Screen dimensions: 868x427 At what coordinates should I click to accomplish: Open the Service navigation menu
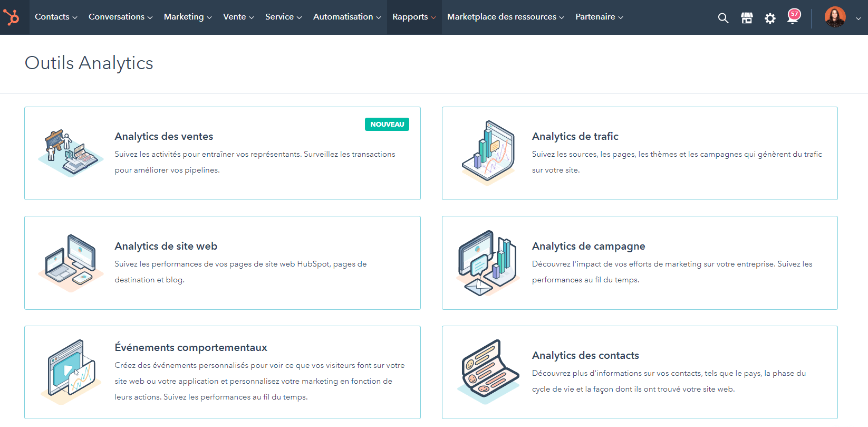pos(283,17)
